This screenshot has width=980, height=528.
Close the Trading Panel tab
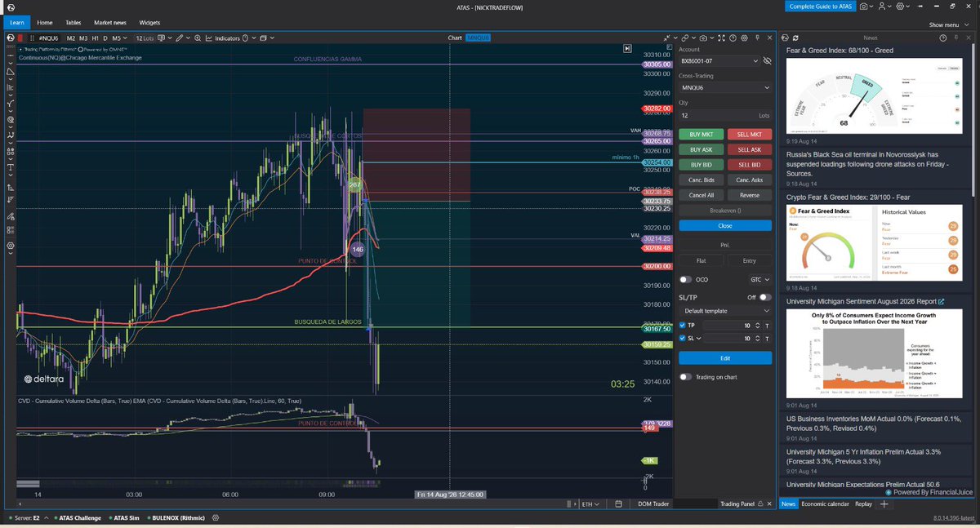770,504
